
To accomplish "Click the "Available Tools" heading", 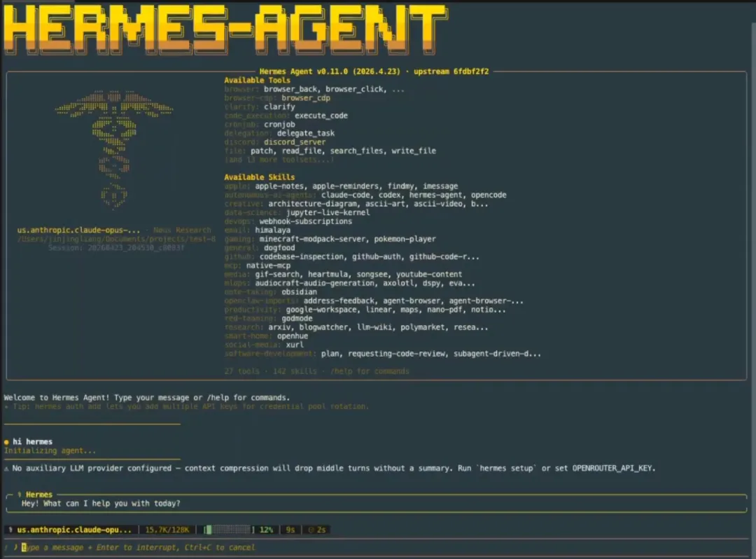I will tap(257, 80).
